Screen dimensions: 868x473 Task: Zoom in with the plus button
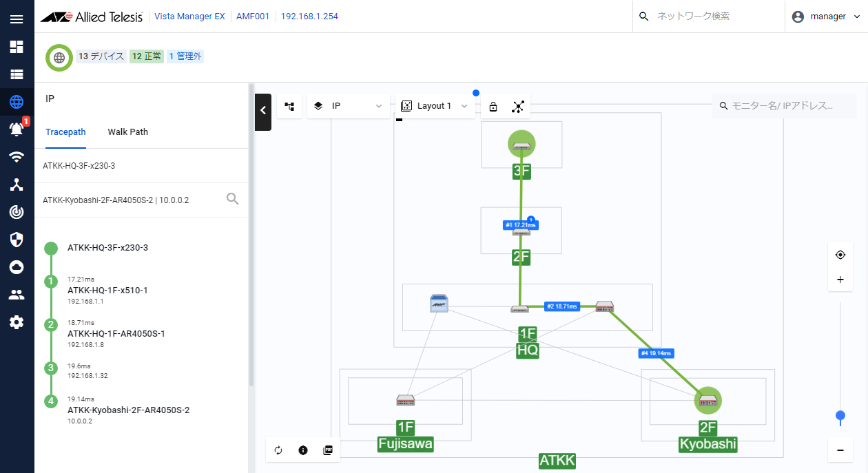tap(840, 280)
